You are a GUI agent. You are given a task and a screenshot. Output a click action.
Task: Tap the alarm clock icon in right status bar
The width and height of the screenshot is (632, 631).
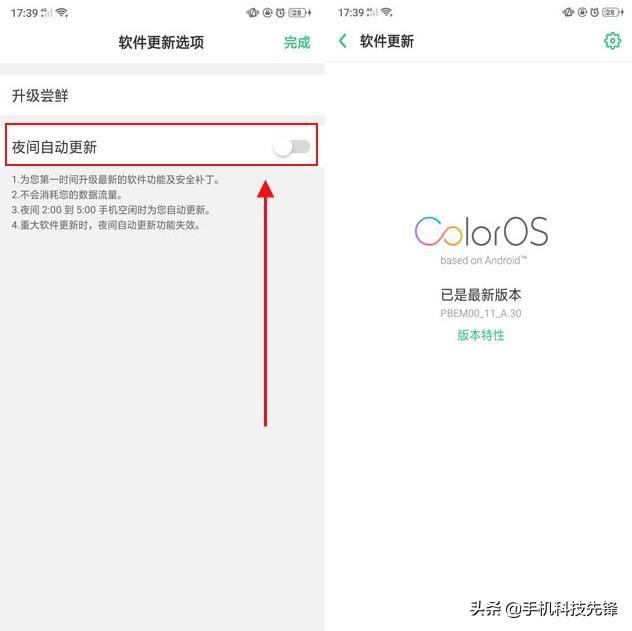595,12
